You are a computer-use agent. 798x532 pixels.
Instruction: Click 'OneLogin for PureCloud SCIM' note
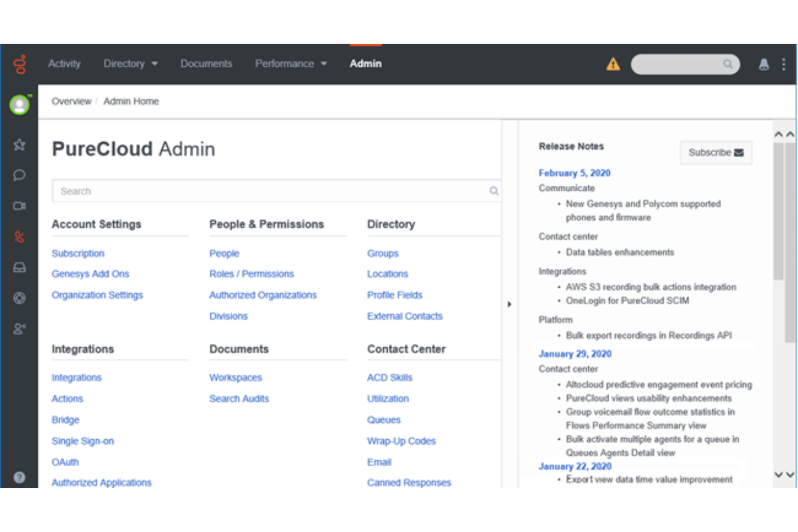click(628, 300)
